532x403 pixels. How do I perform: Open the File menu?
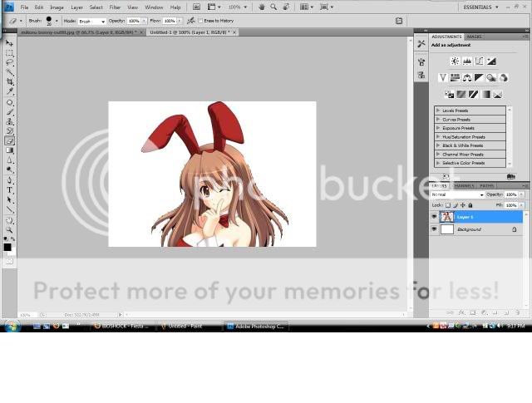pyautogui.click(x=24, y=7)
